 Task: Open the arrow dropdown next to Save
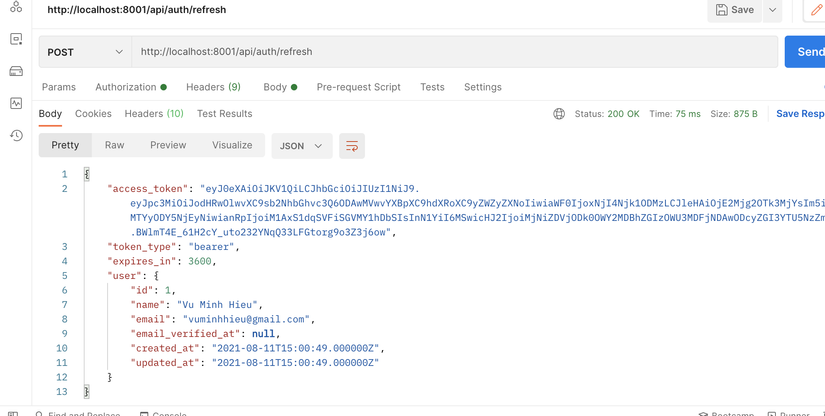pyautogui.click(x=772, y=10)
